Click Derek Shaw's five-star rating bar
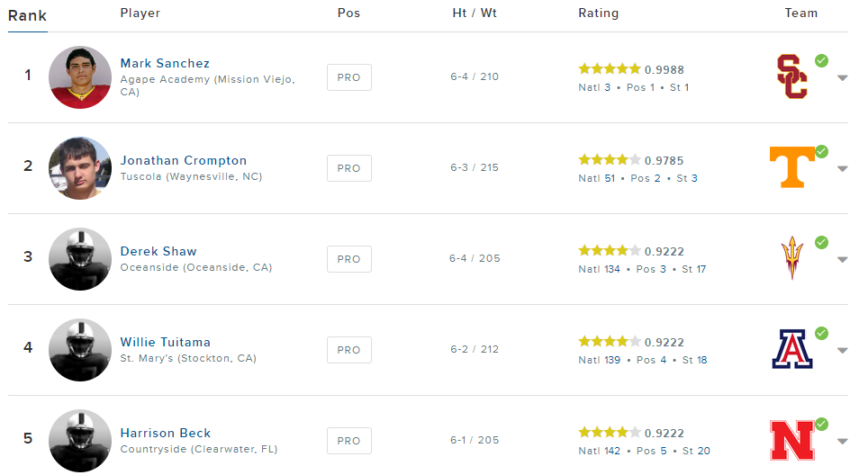The image size is (868, 475). (x=610, y=251)
